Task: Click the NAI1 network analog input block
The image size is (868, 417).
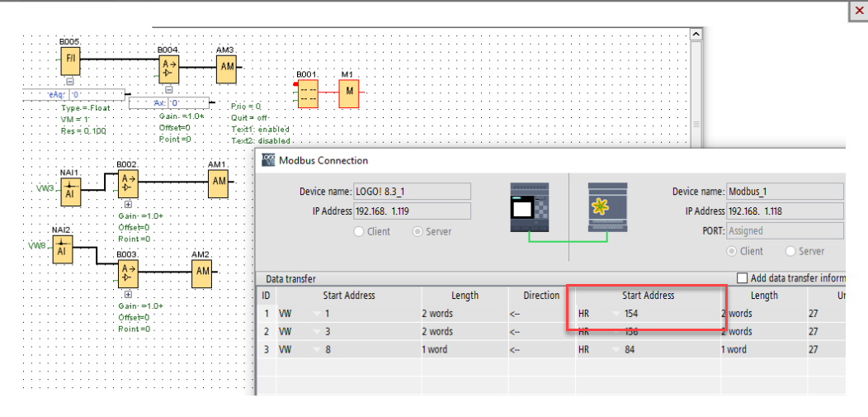Action: [x=69, y=189]
